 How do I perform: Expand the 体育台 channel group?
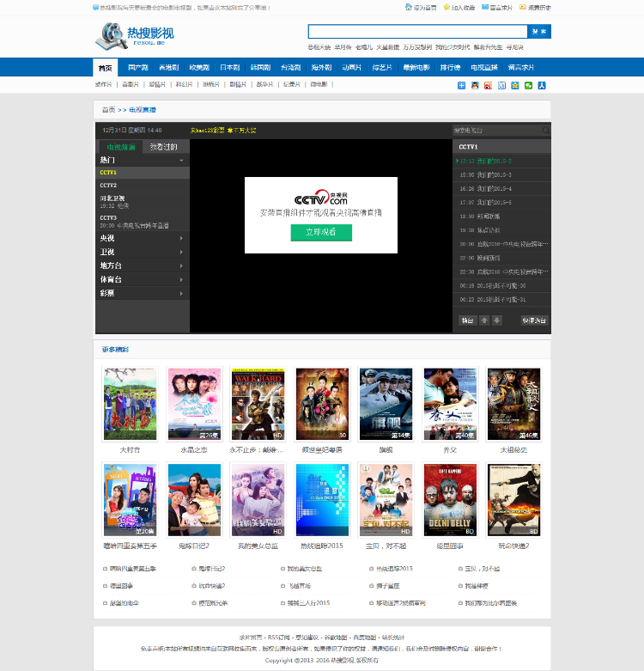[x=143, y=279]
